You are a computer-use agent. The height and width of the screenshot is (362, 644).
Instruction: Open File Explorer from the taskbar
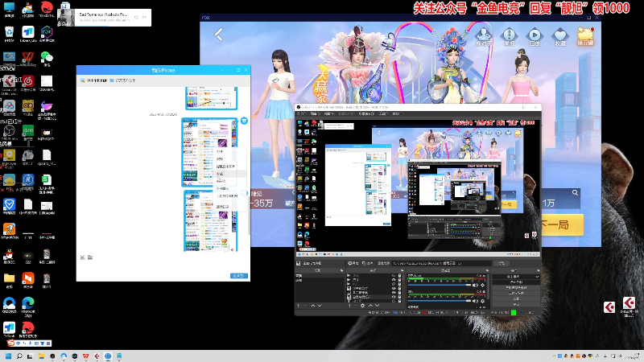[x=41, y=356]
